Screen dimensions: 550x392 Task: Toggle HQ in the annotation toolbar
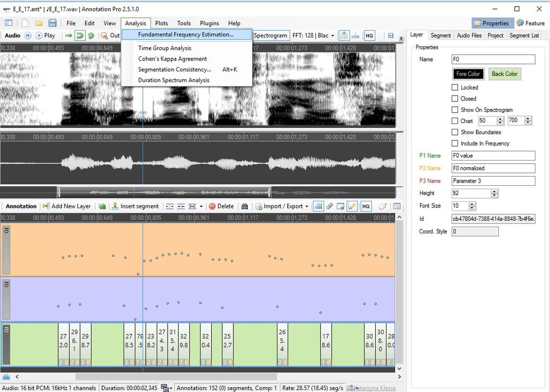366,206
